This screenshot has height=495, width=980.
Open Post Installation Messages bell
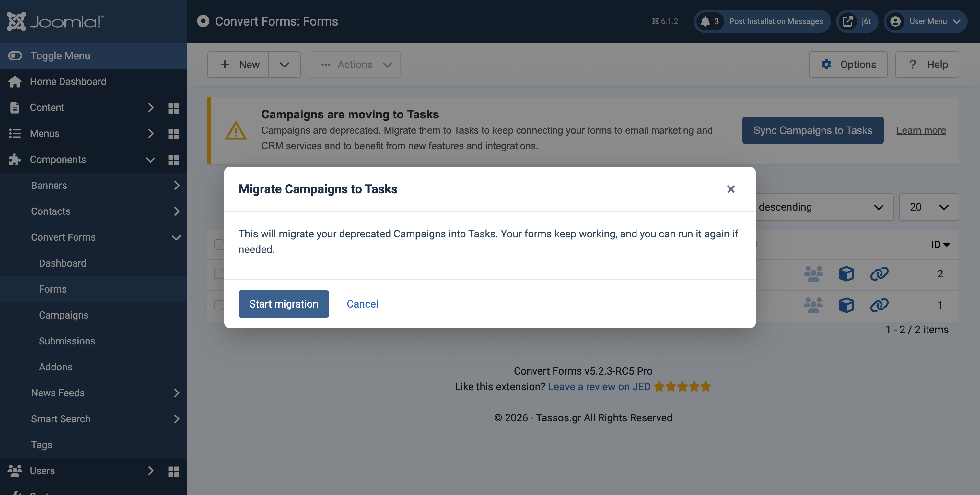click(x=762, y=21)
